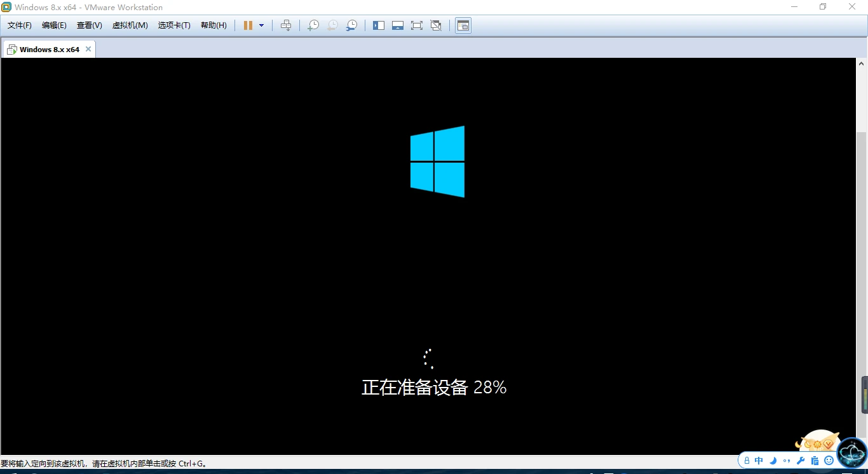868x474 pixels.
Task: Open the snapshot manager wrench-clock icon
Action: pos(351,25)
